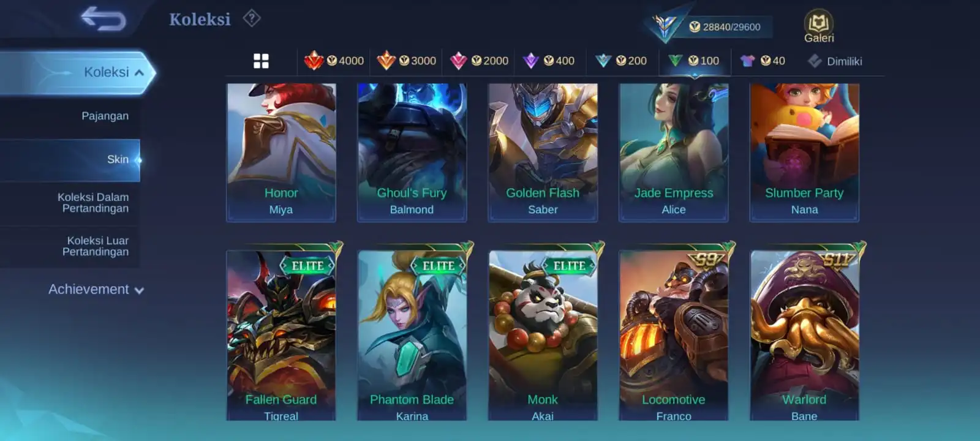Filter skins by the 400 purple gem tier
Image resolution: width=980 pixels, height=441 pixels.
point(548,61)
